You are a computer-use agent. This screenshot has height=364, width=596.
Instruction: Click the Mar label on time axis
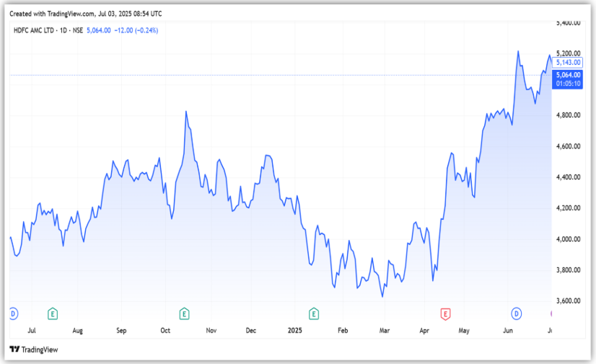coord(385,330)
